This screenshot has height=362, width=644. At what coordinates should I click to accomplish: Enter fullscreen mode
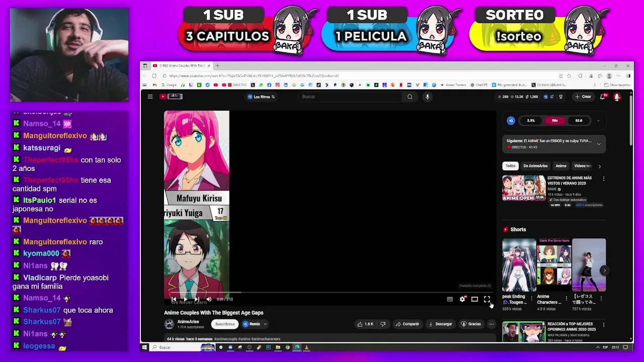pos(487,299)
